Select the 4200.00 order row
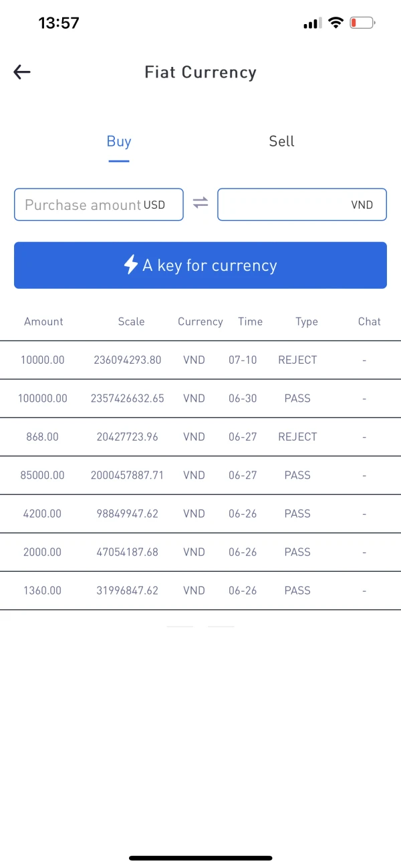 (200, 514)
